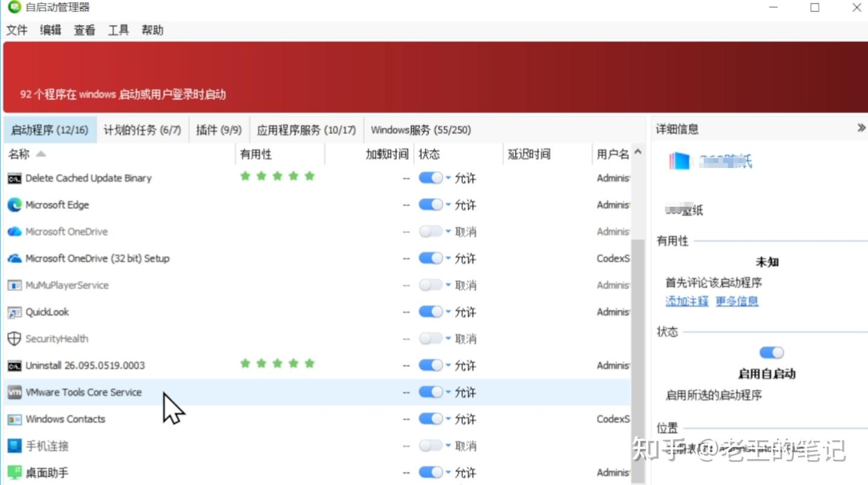Disable the QuickLook autostart switch

[x=430, y=312]
